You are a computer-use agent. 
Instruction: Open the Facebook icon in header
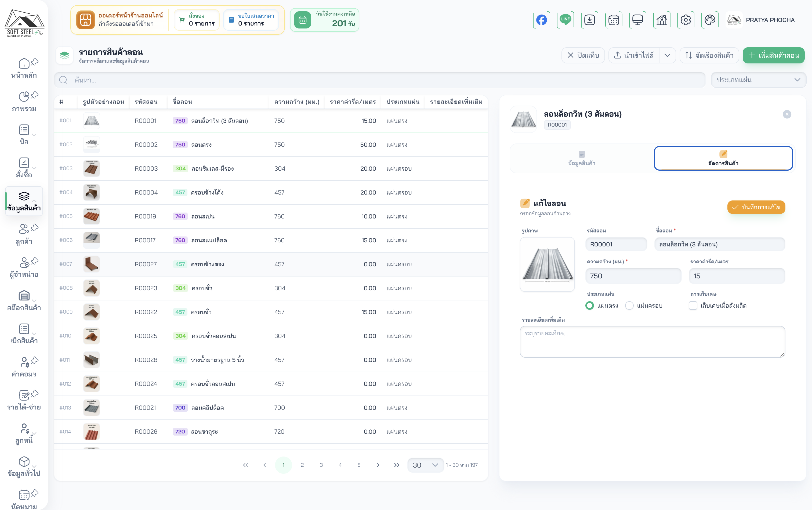(x=541, y=20)
